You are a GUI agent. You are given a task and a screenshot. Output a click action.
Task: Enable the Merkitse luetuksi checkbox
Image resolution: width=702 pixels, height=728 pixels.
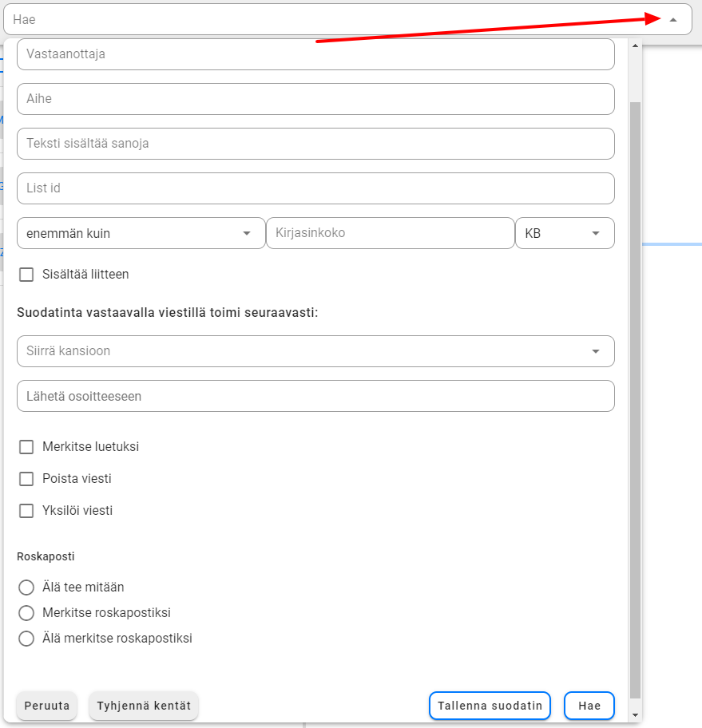tap(26, 447)
